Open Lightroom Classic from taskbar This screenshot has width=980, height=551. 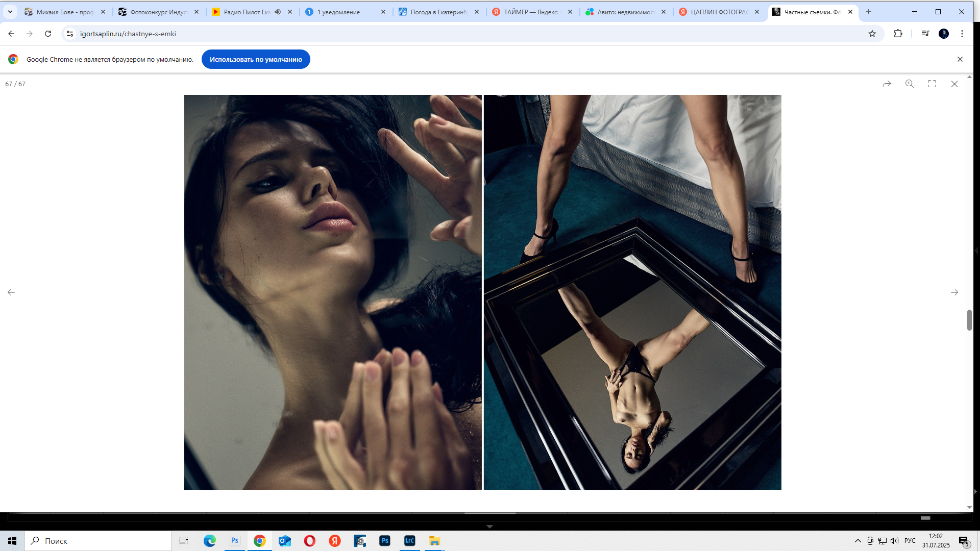click(409, 541)
